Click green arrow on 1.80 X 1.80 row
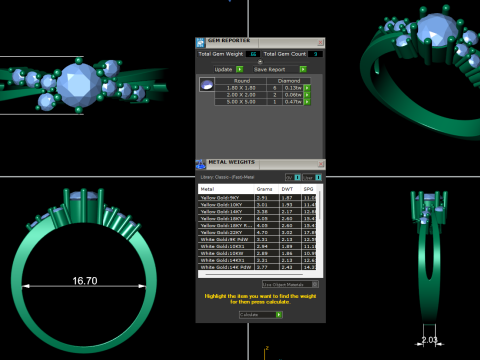Screen dimensions: 480x360 (307, 88)
